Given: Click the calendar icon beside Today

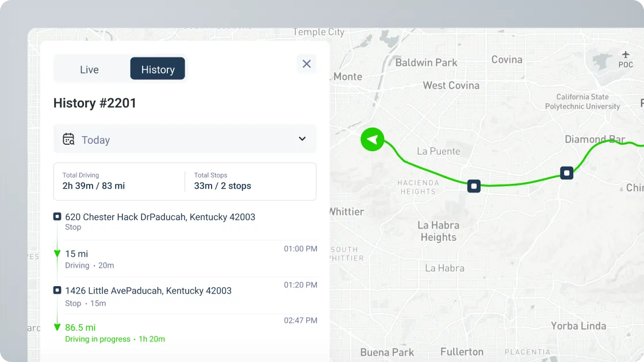Looking at the screenshot, I should point(69,139).
